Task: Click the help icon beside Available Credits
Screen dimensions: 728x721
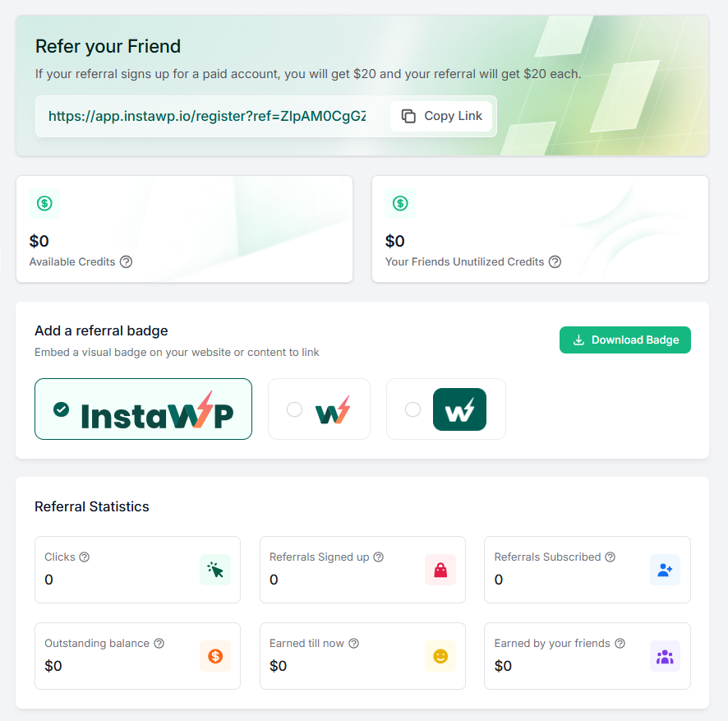Action: coord(126,262)
